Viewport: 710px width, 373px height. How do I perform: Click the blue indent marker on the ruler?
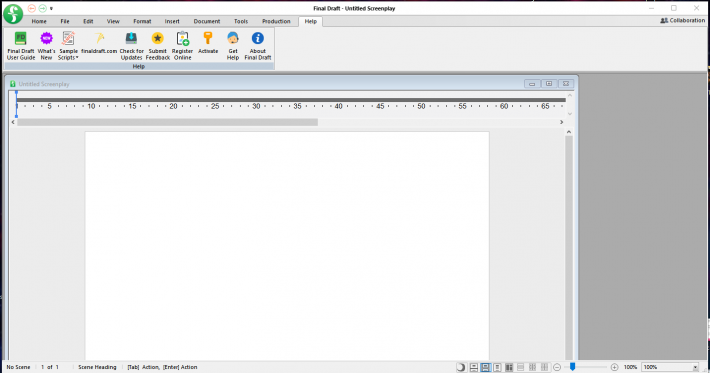(16, 104)
